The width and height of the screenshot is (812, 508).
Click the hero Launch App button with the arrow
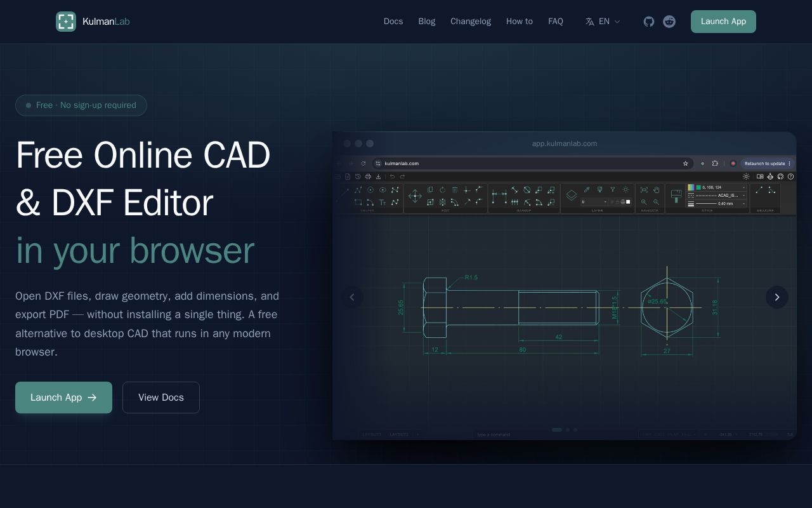(63, 398)
